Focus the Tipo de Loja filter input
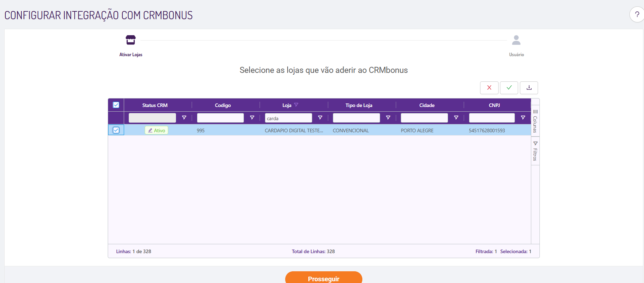The height and width of the screenshot is (283, 644). pos(356,118)
